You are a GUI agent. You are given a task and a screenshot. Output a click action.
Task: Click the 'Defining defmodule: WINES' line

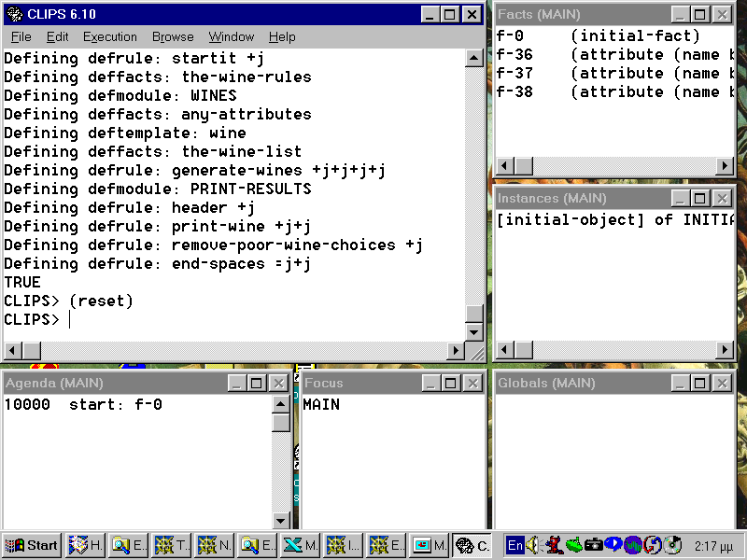coord(120,95)
